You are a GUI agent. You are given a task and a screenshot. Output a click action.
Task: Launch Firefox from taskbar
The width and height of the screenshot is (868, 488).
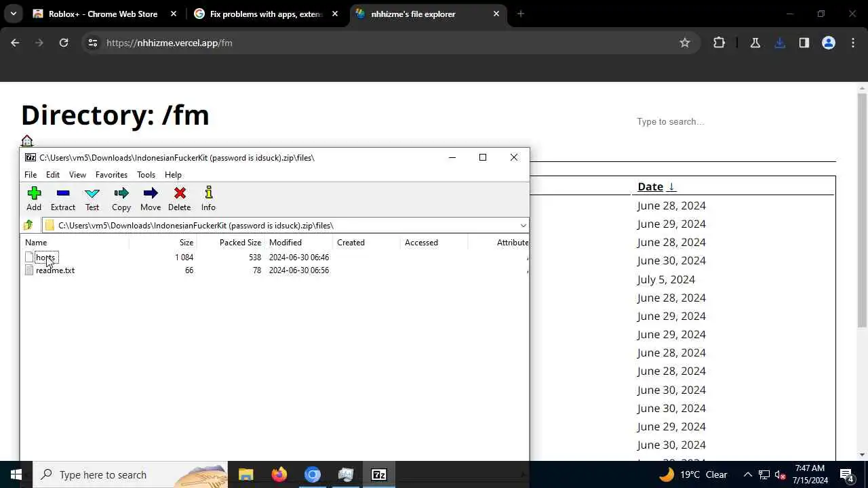tap(279, 474)
